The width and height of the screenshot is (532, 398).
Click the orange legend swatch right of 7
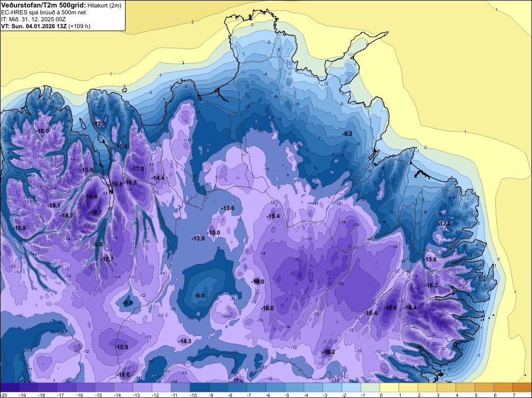(x=522, y=387)
